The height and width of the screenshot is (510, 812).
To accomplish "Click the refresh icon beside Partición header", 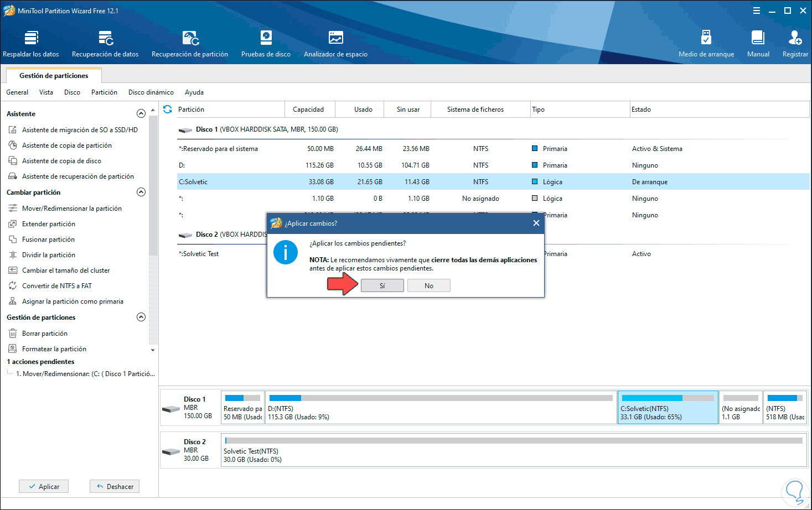I will tap(168, 110).
